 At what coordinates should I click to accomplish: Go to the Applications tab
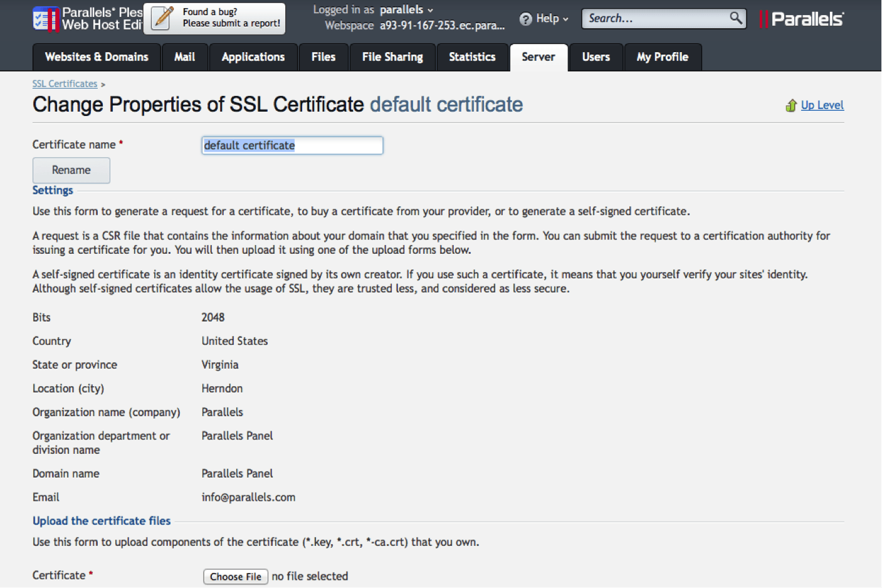coord(253,57)
